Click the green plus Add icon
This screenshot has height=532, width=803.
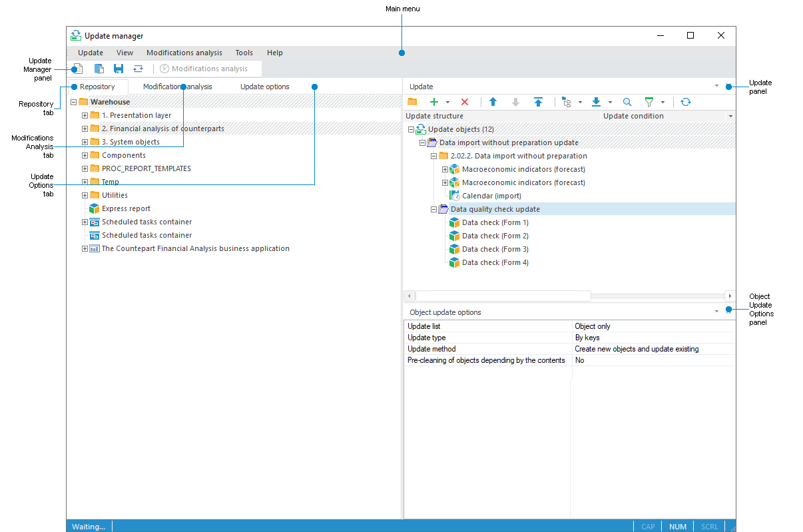(434, 102)
